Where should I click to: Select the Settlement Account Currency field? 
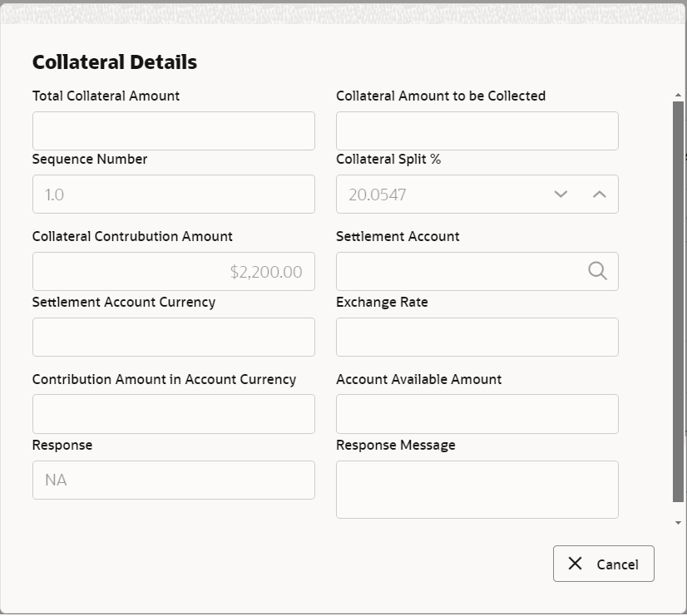(173, 337)
